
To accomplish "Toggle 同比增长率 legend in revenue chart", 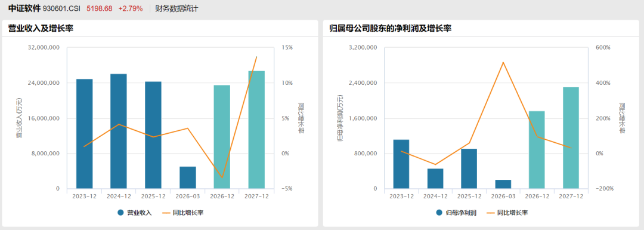I will tap(183, 213).
